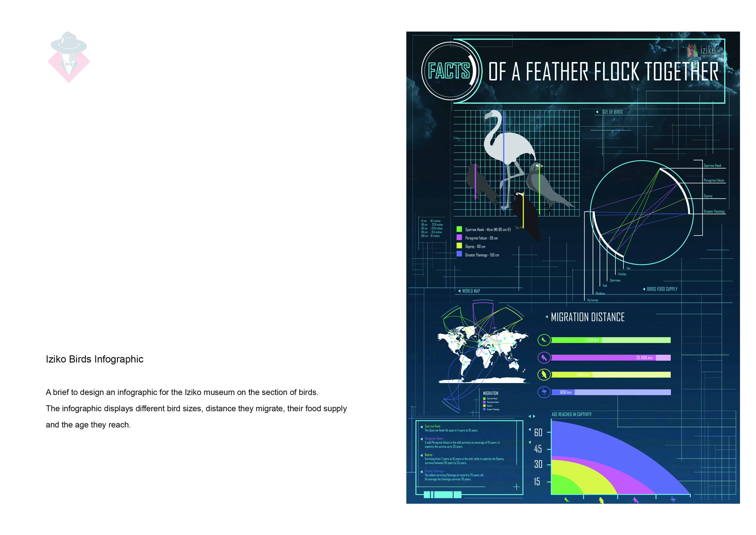Click the triangle next to WORLD MAP
The image size is (756, 535).
click(459, 291)
